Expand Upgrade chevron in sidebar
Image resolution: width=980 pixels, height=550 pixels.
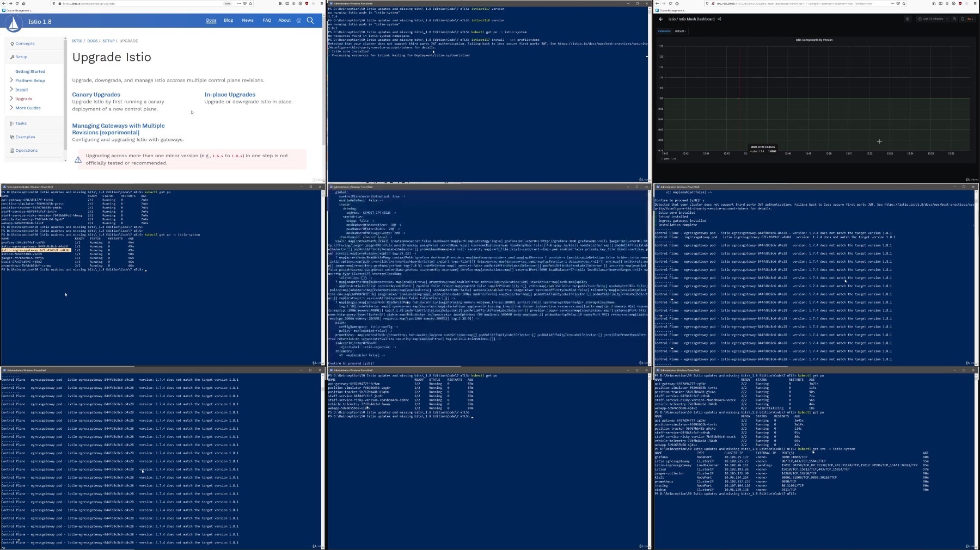(11, 98)
